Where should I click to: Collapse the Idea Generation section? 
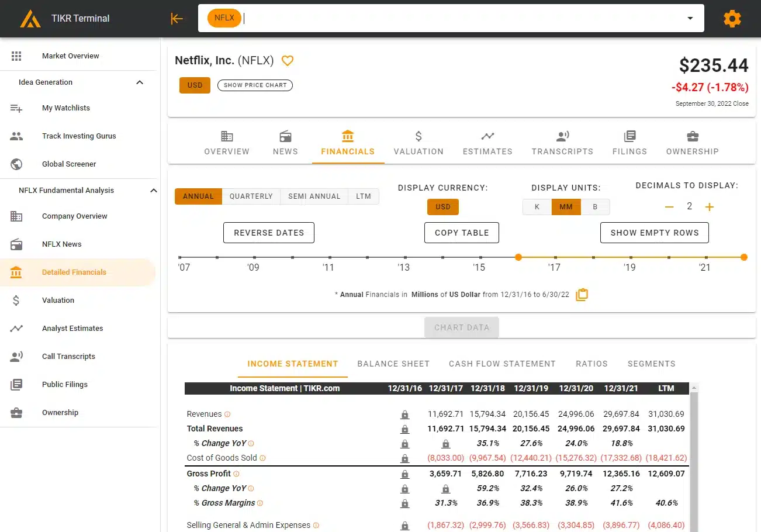coord(140,82)
